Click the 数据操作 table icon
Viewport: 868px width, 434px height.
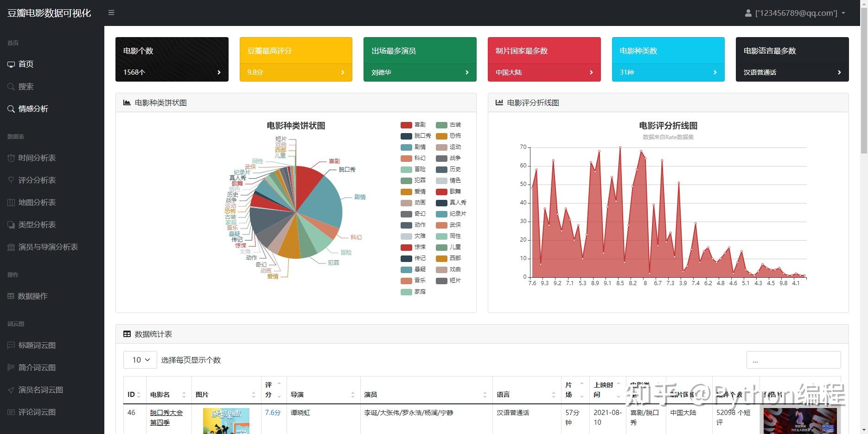tap(11, 296)
